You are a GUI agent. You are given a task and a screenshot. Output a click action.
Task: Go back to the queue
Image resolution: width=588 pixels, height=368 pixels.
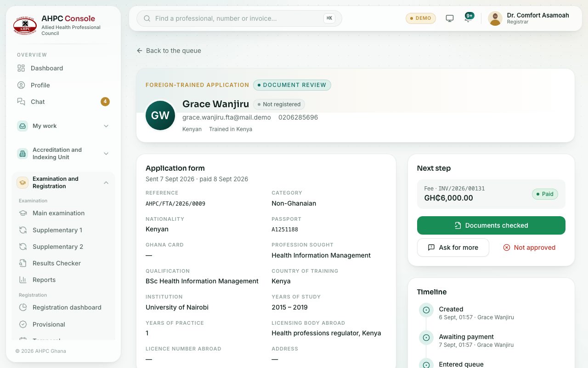[169, 51]
